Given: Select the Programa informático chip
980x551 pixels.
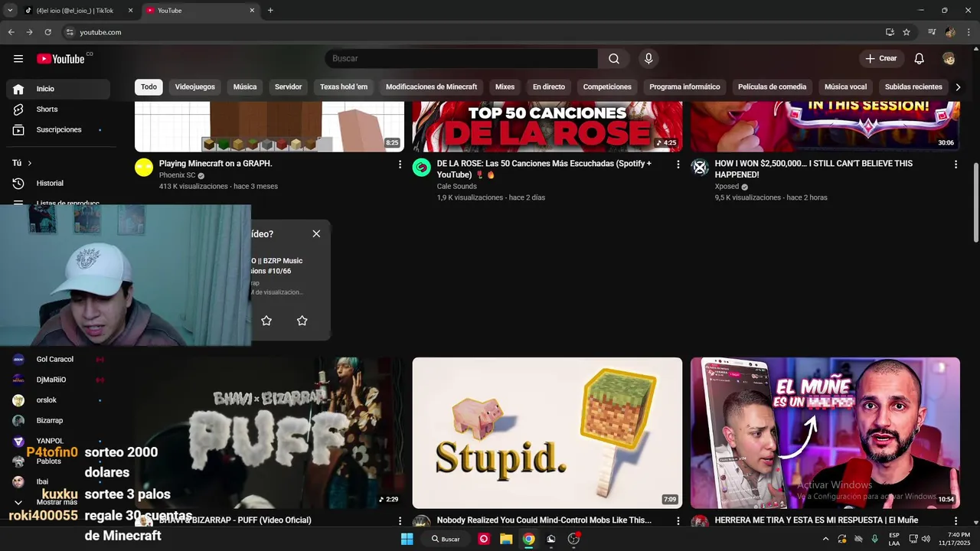Looking at the screenshot, I should [684, 87].
